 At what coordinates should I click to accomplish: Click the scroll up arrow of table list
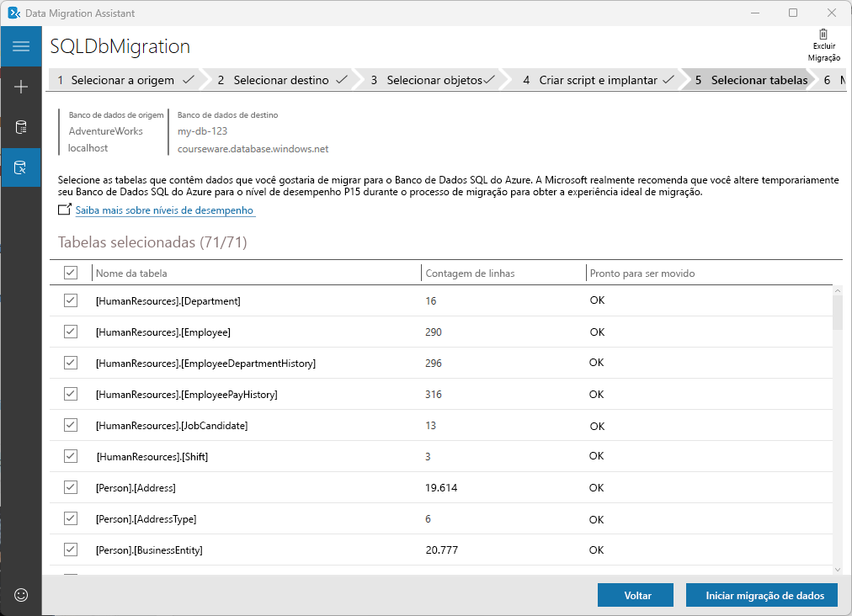point(838,291)
